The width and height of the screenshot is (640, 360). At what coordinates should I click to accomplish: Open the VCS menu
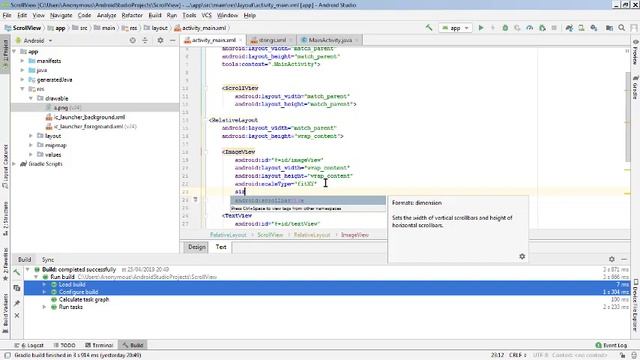pyautogui.click(x=207, y=15)
